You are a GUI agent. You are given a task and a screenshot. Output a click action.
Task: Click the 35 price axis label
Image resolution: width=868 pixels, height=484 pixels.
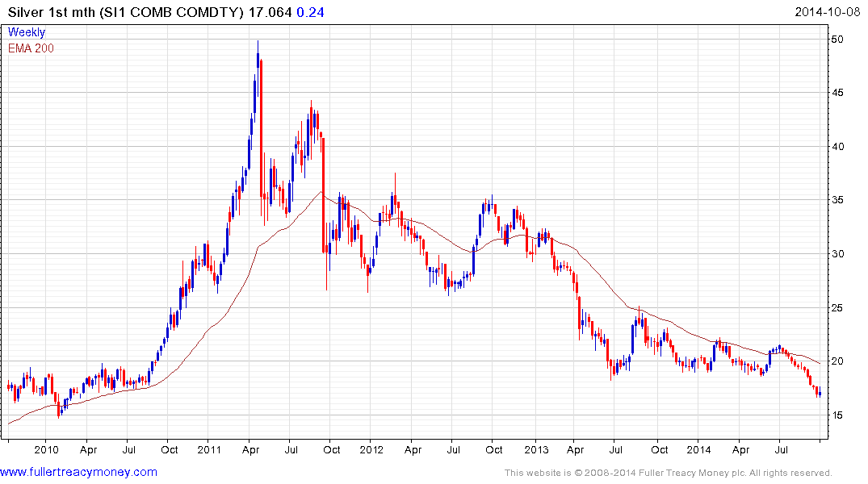837,200
